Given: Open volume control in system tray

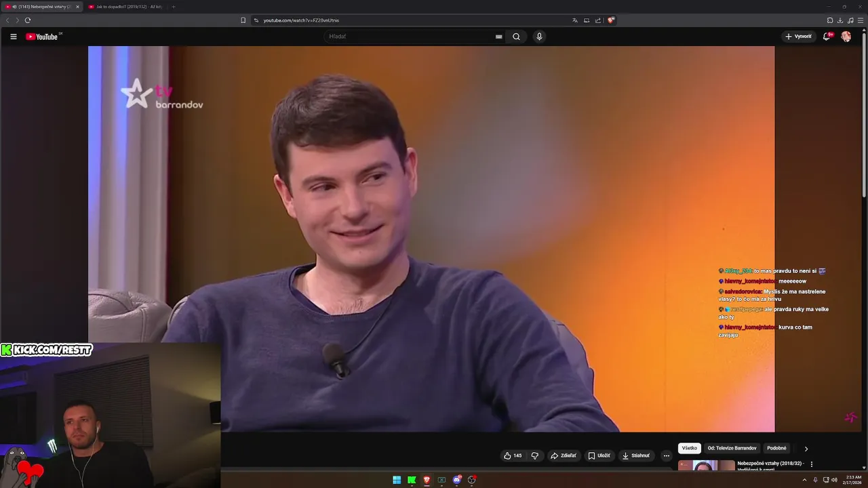Looking at the screenshot, I should (834, 480).
